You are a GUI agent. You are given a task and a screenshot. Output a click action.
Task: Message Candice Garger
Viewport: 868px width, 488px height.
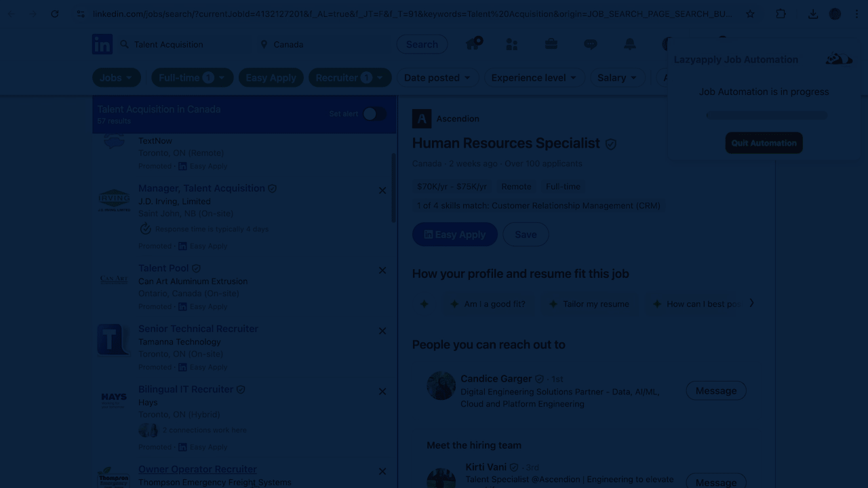[x=716, y=390]
